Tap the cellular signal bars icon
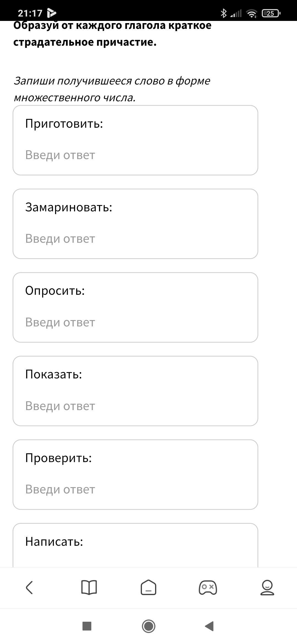This screenshot has height=644, width=297. coord(236,13)
